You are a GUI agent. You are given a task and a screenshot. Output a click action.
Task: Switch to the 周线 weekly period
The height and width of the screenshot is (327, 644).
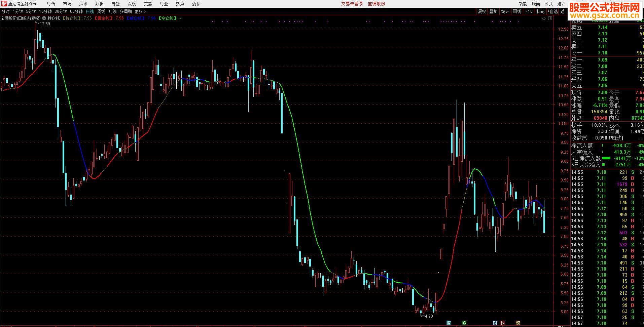click(101, 11)
